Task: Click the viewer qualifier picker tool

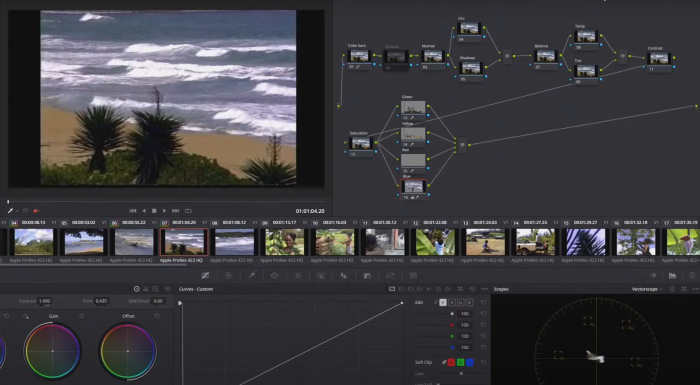Action: (10, 211)
